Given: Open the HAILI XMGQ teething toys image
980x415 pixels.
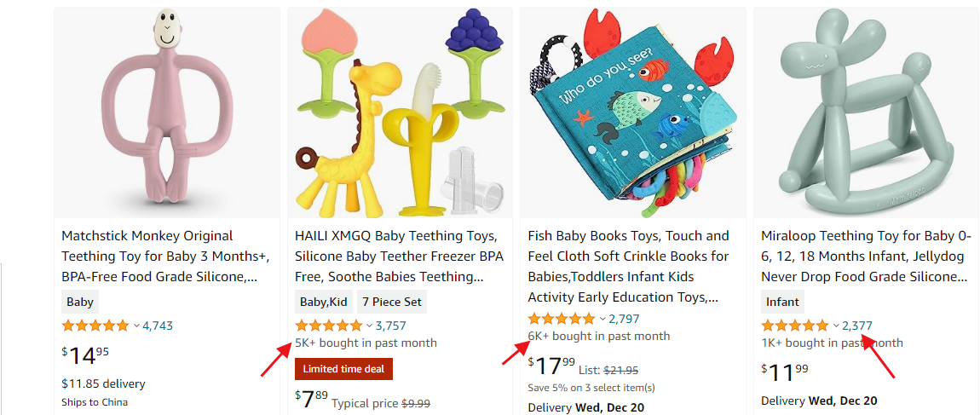Looking at the screenshot, I should point(400,113).
